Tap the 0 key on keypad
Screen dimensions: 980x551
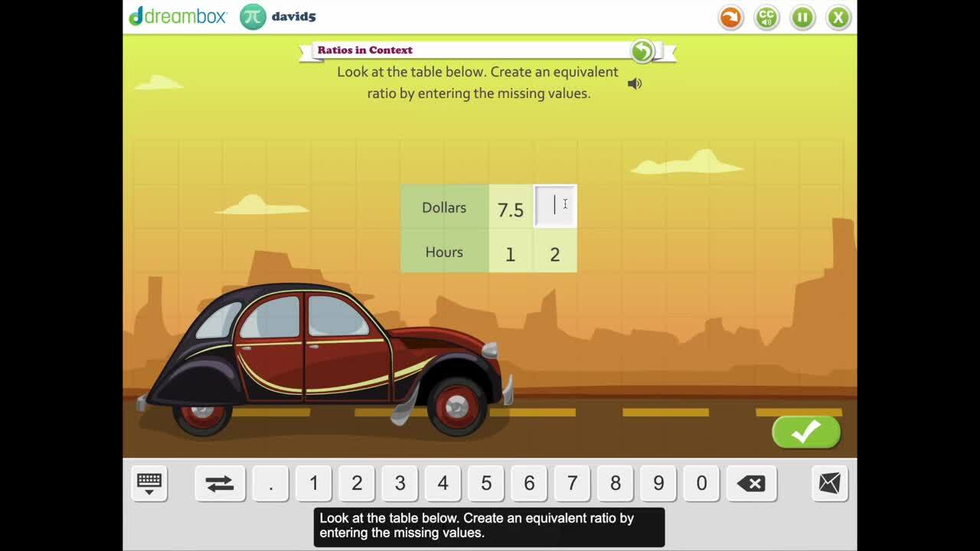tap(701, 483)
